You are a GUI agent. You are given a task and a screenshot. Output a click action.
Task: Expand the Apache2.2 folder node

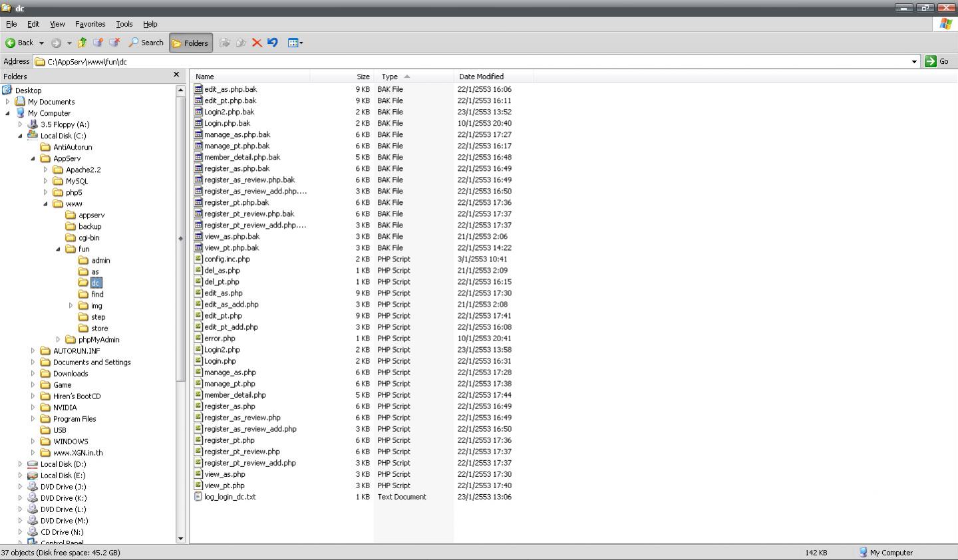coord(45,170)
